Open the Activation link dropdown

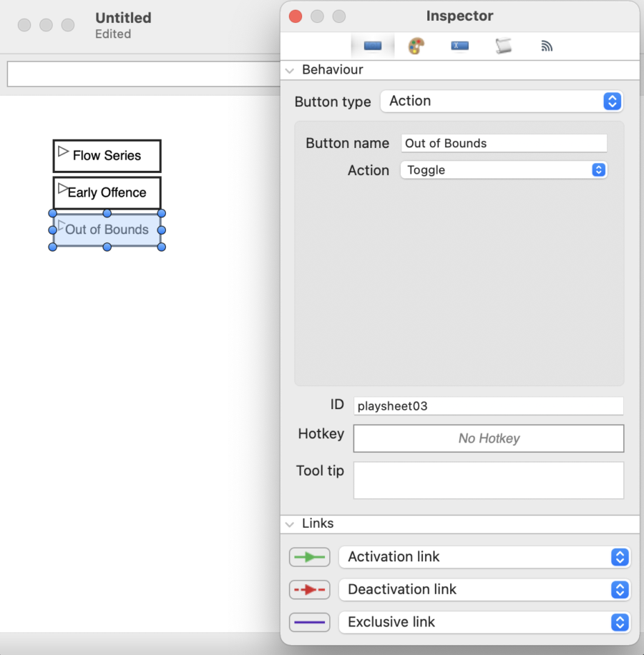484,556
